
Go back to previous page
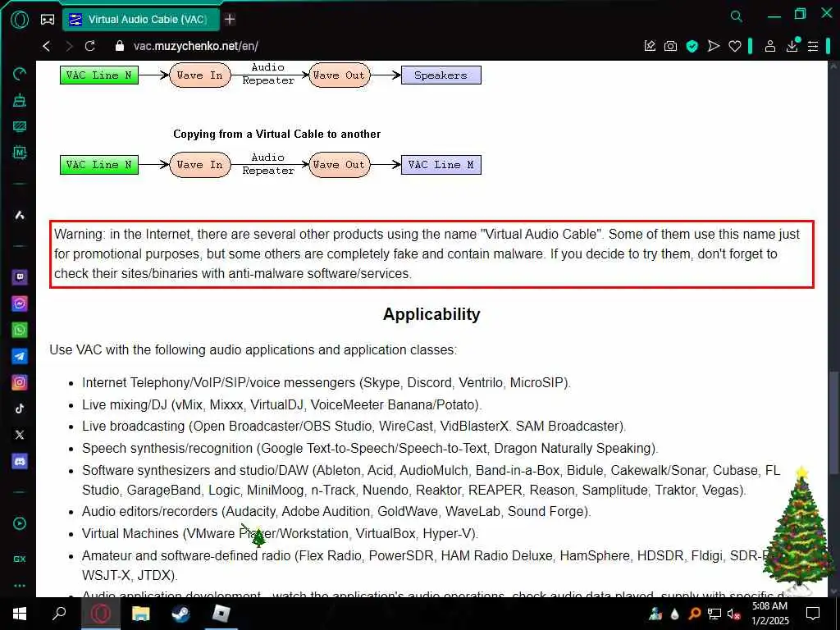tap(47, 46)
